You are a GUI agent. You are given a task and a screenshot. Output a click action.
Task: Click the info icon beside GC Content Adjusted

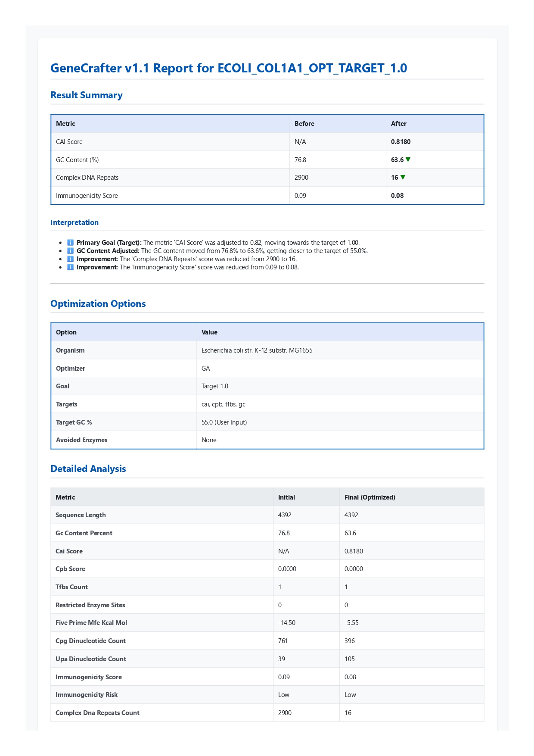(x=70, y=251)
